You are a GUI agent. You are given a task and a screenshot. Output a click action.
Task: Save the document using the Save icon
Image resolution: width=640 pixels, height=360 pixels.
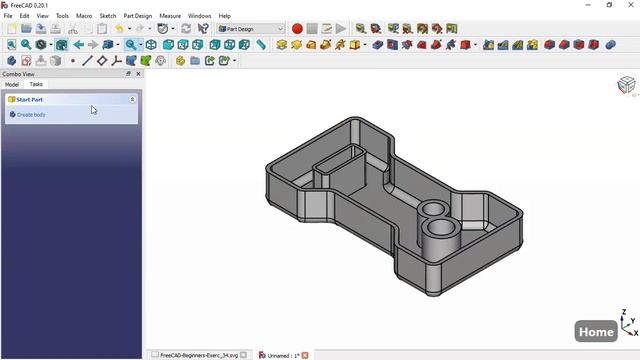(x=41, y=29)
